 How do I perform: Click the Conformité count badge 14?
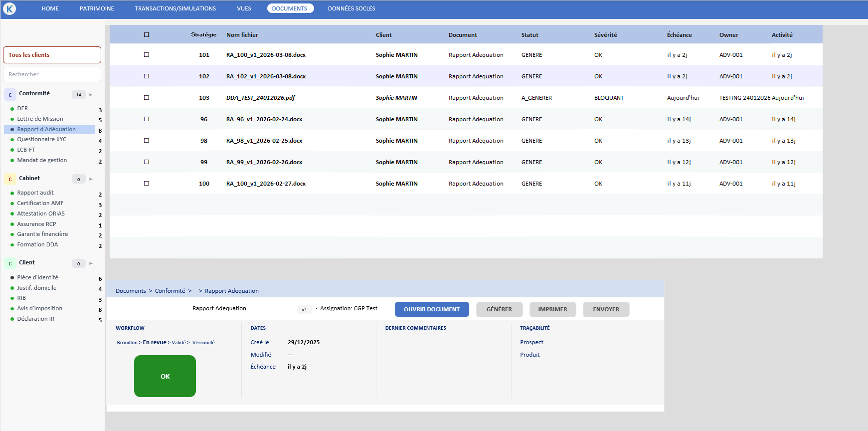(x=78, y=95)
